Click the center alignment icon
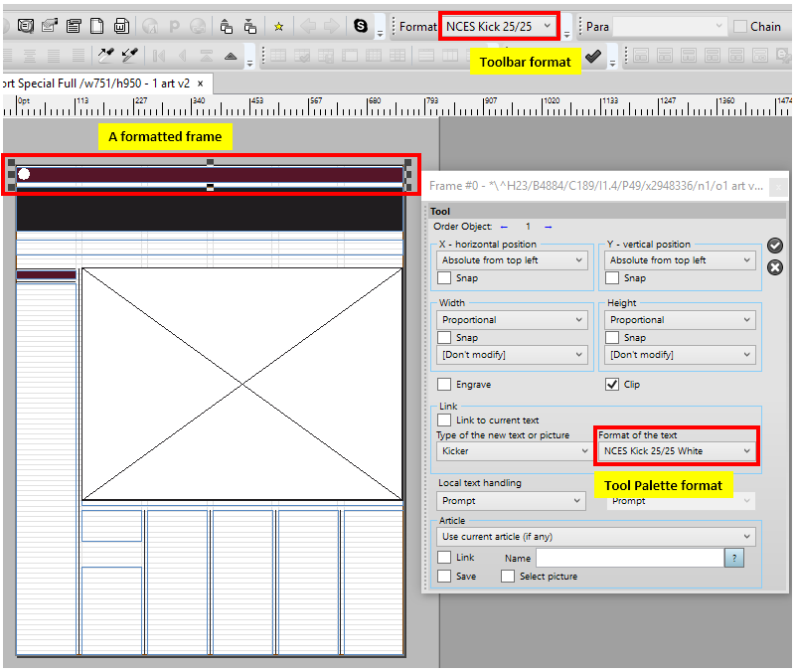Viewport: 797px width, 672px height. point(30,55)
